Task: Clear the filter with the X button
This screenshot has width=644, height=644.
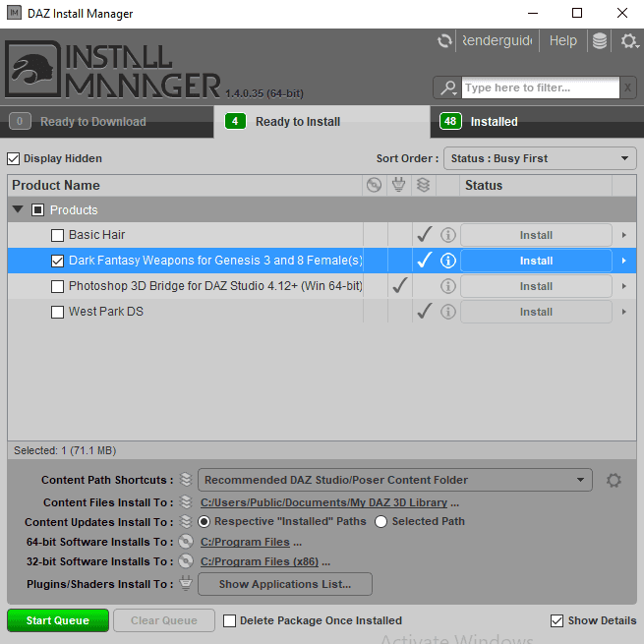Action: coord(627,88)
